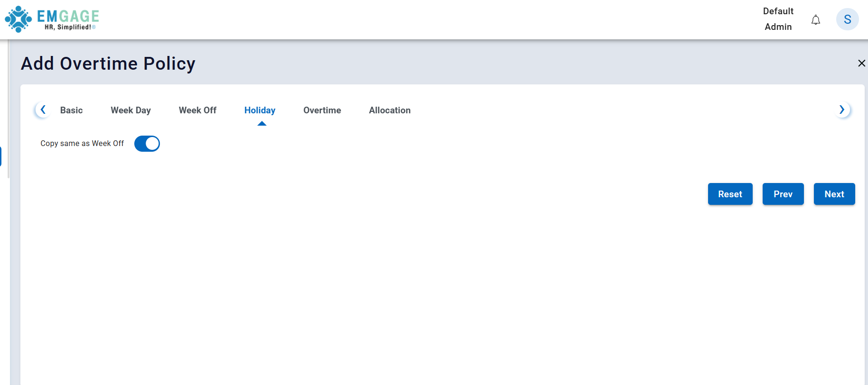
Task: Go to the Week Off tab
Action: (x=197, y=110)
